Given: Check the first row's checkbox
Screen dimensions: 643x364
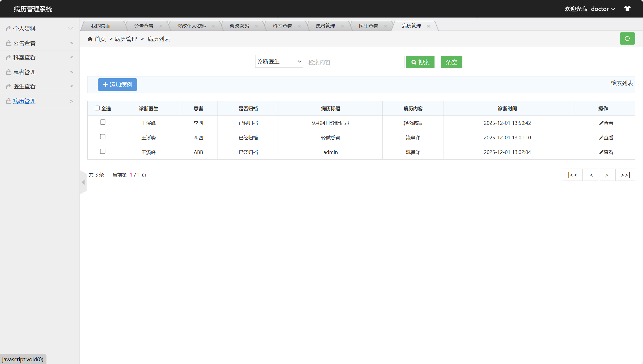Looking at the screenshot, I should tap(103, 122).
